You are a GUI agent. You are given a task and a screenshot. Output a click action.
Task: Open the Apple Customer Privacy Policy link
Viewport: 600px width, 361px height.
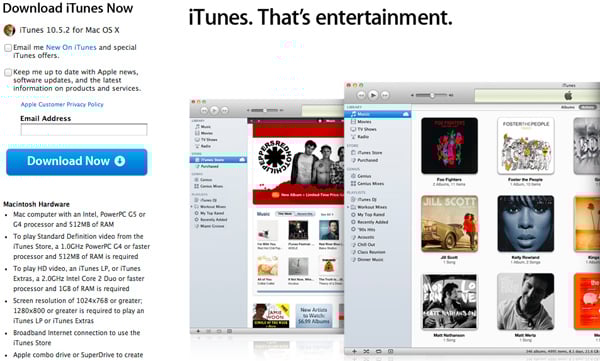coord(62,104)
